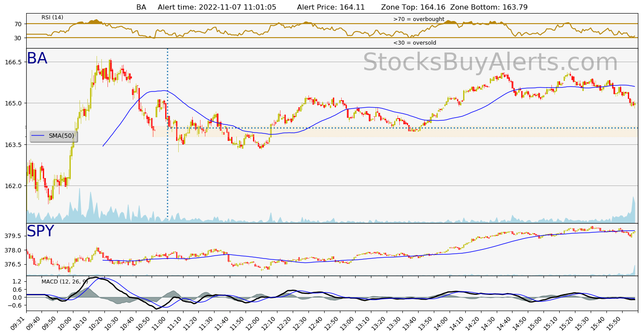Click the BA ticker label

click(37, 59)
